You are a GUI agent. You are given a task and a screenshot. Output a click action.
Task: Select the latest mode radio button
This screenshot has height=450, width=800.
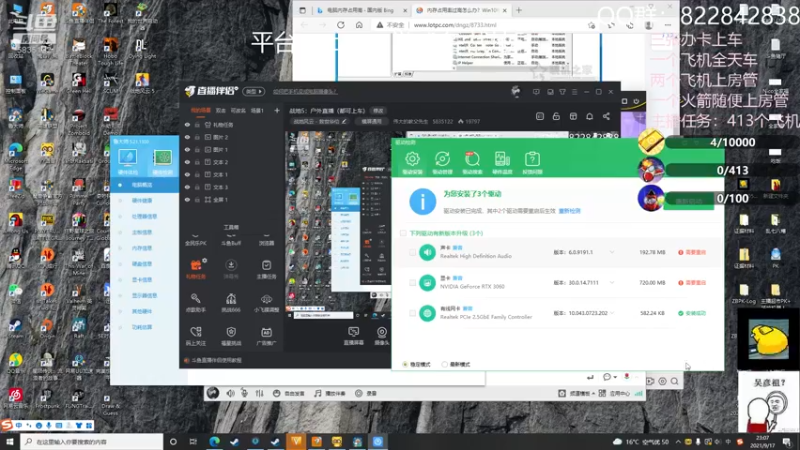coord(444,364)
